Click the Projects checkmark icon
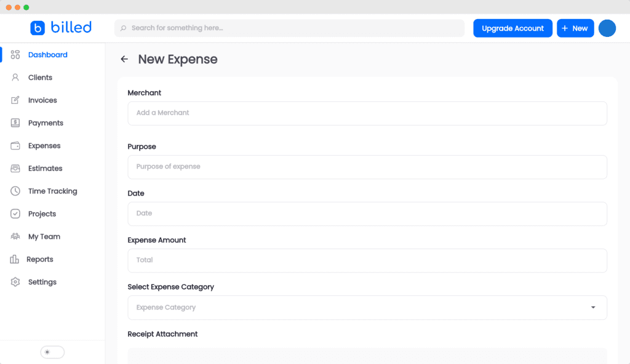The width and height of the screenshot is (630, 364). (x=15, y=214)
